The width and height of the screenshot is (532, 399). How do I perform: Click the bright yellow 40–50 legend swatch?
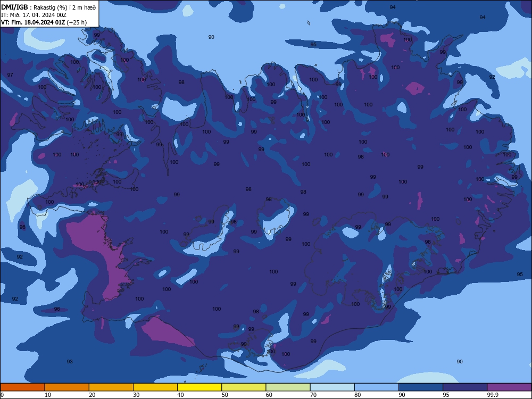pos(199,387)
